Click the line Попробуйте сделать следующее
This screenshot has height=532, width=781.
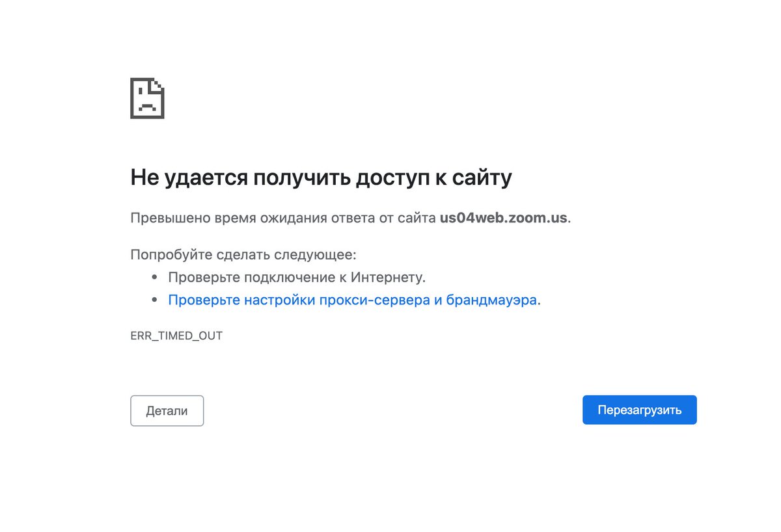pyautogui.click(x=243, y=254)
